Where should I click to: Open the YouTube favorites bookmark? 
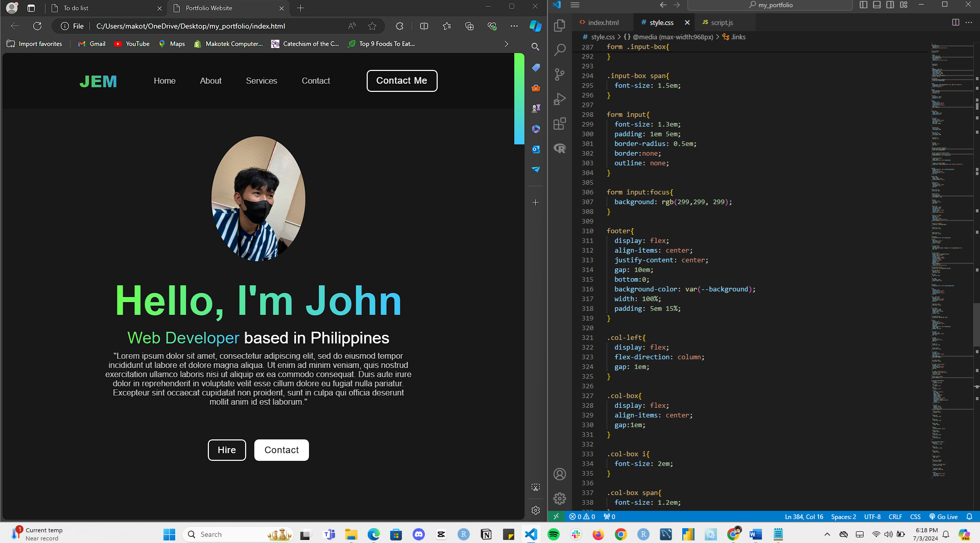[x=132, y=44]
